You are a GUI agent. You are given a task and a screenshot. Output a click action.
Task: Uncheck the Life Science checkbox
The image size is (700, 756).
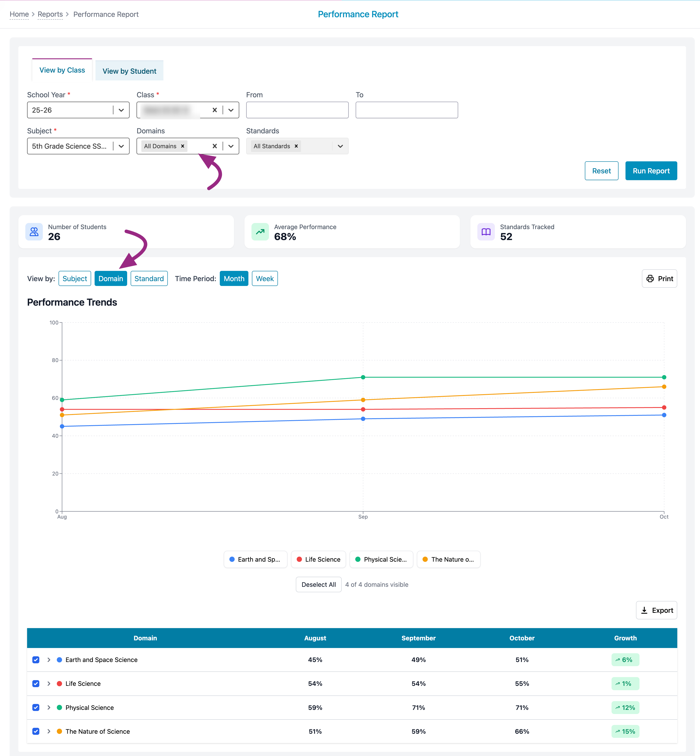pyautogui.click(x=36, y=684)
